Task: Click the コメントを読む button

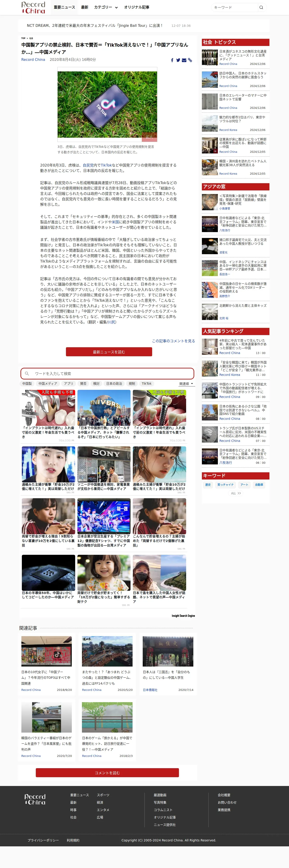Action: pos(107,773)
